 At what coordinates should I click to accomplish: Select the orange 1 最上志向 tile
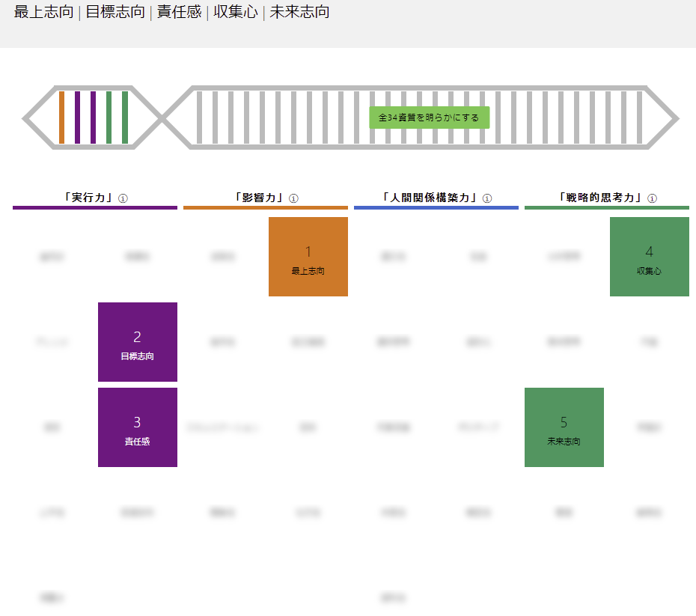(308, 257)
